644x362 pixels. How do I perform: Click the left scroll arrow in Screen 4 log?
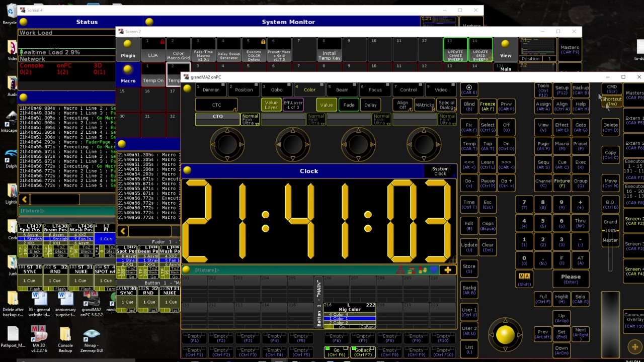25,200
